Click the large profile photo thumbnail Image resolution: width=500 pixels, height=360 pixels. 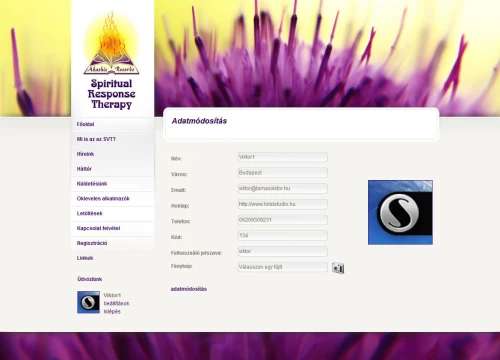tap(400, 212)
